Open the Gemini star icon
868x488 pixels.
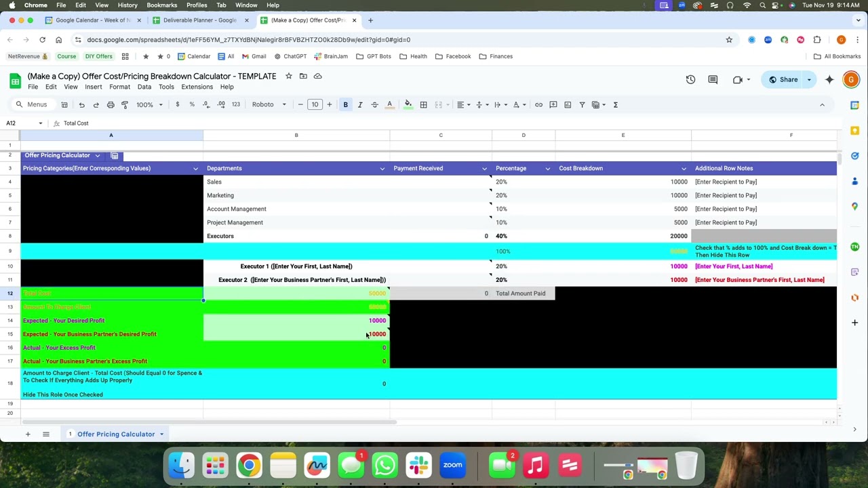[829, 80]
